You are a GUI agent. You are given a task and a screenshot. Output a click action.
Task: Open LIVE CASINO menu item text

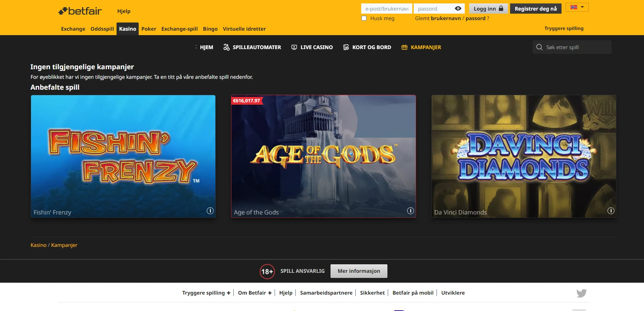(317, 47)
